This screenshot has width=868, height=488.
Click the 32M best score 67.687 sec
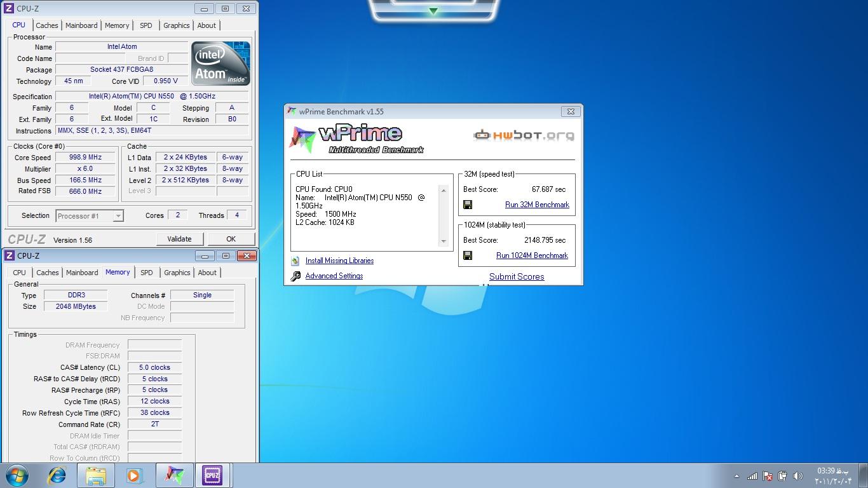[x=548, y=189]
